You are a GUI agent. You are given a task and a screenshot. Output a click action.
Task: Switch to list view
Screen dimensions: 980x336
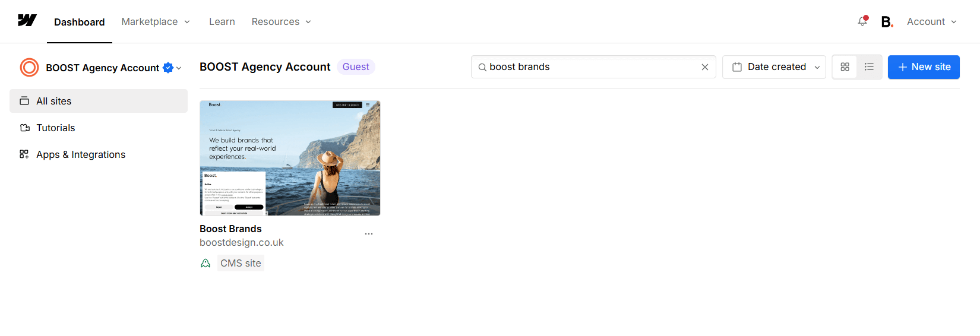click(x=869, y=67)
